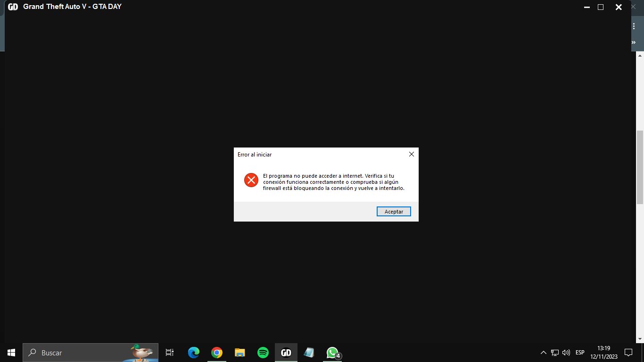The width and height of the screenshot is (644, 362).
Task: Click Aceptar in the error dialog
Action: coord(394,212)
